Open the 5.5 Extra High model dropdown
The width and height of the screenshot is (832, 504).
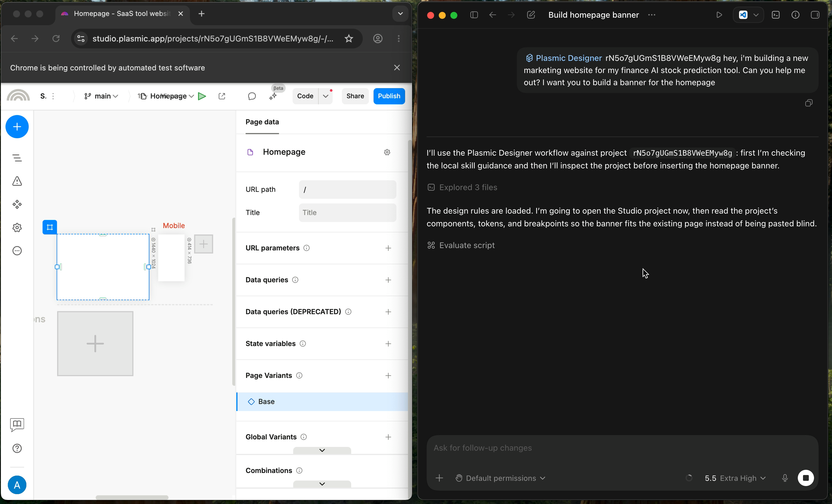click(x=735, y=478)
